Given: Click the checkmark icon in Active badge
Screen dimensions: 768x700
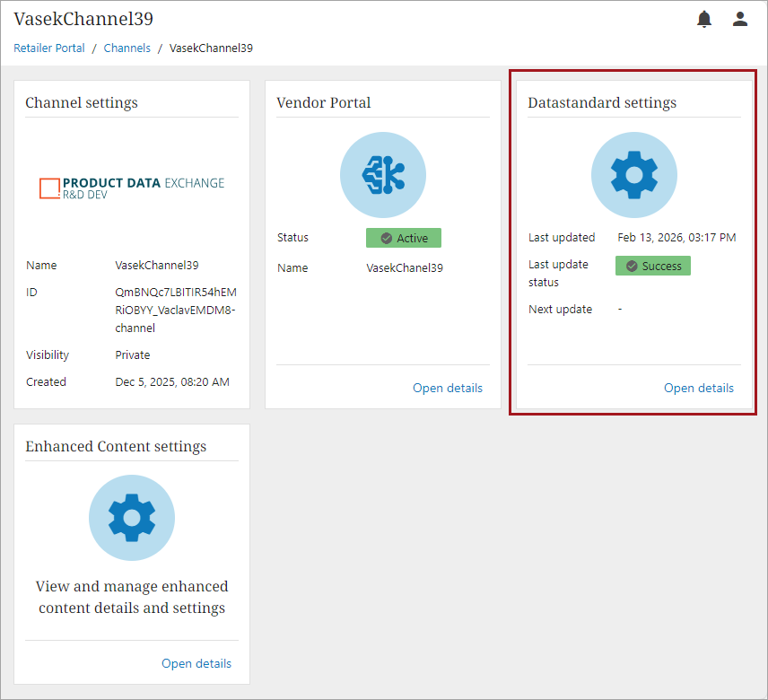Looking at the screenshot, I should (x=387, y=239).
